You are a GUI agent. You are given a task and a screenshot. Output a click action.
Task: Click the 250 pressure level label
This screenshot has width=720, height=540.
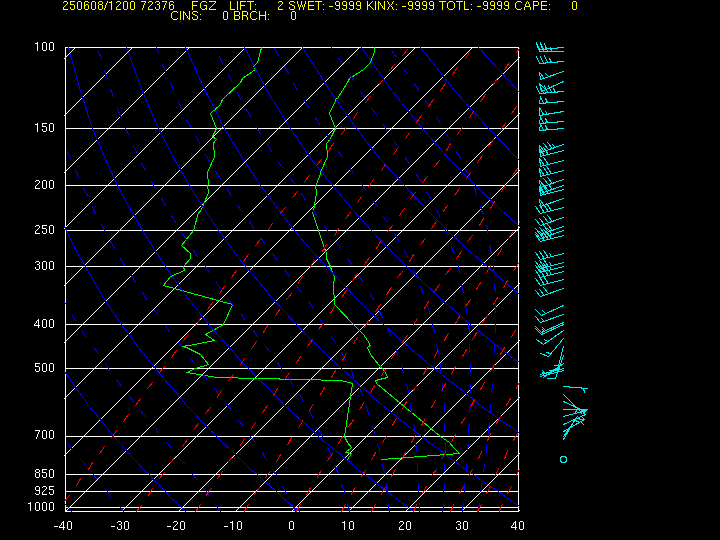(45, 229)
